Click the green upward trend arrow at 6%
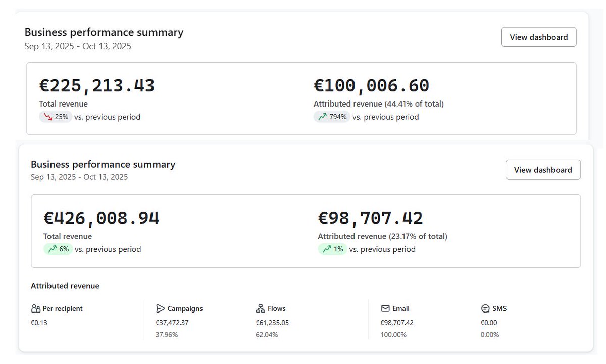Viewport: 606px width, 364px height. pyautogui.click(x=52, y=249)
